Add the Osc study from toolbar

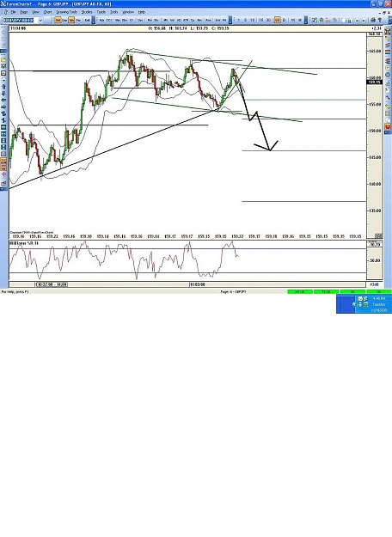point(140,21)
